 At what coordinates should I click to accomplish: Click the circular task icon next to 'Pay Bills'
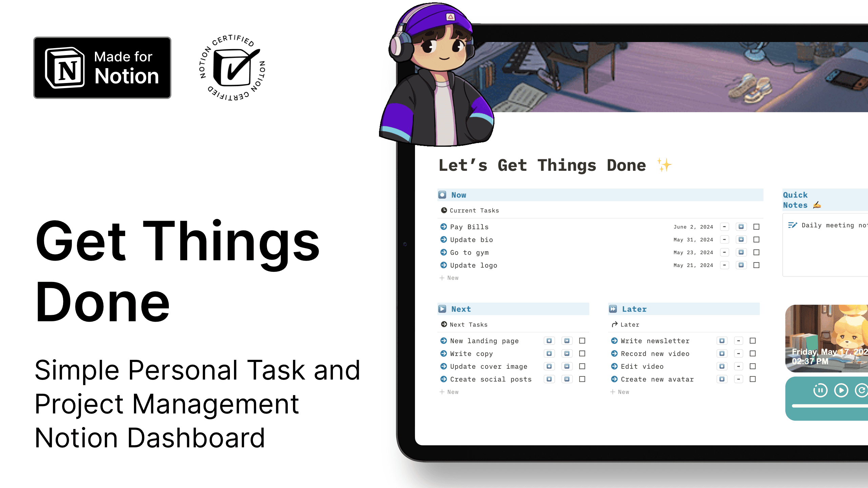click(443, 226)
